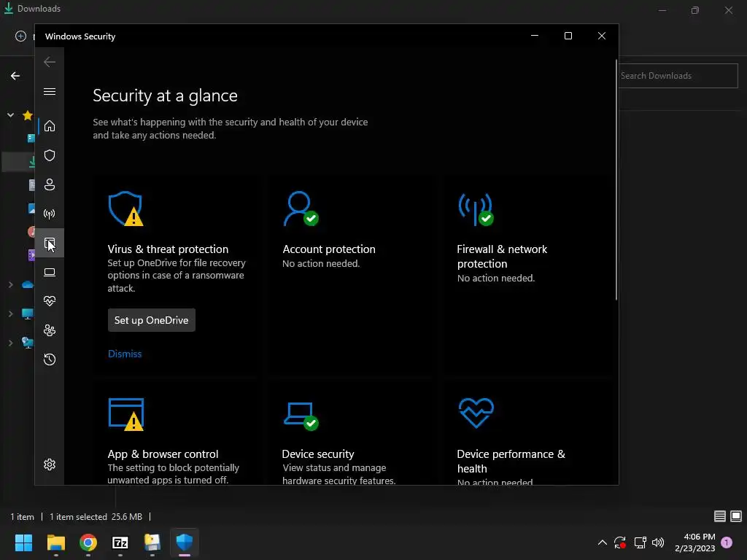This screenshot has width=747, height=560.
Task: Open Device performance & health heart sidebar icon
Action: click(x=50, y=301)
